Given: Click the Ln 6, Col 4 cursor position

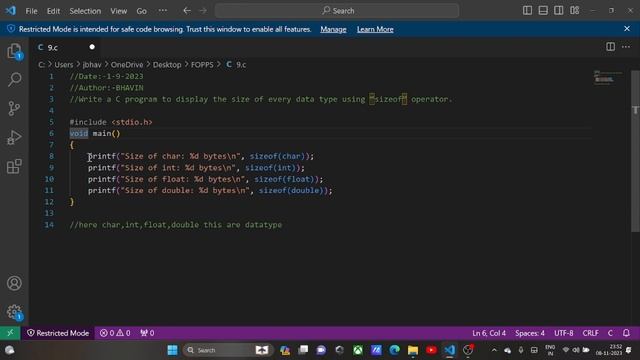Looking at the screenshot, I should coord(489,333).
